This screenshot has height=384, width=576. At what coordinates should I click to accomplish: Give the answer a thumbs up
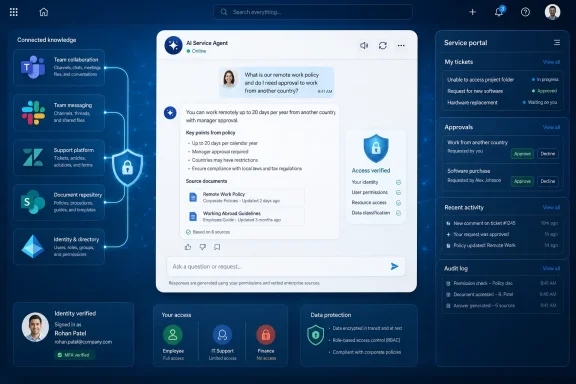[x=188, y=247]
